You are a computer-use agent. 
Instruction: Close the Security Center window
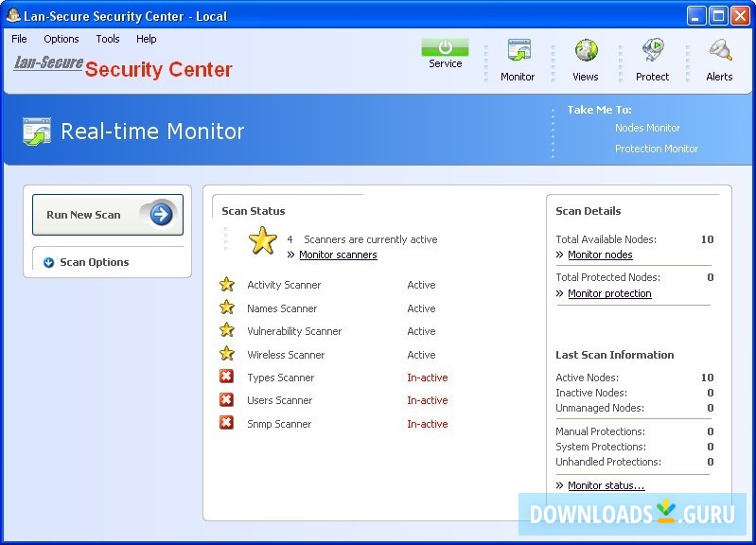740,16
